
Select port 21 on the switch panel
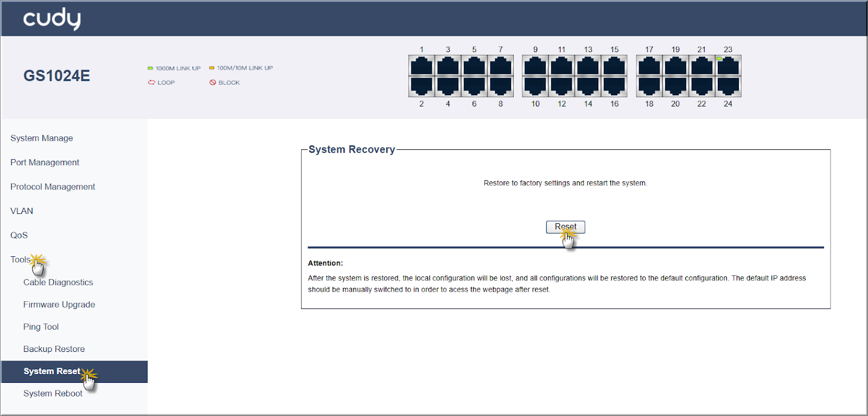(x=702, y=66)
